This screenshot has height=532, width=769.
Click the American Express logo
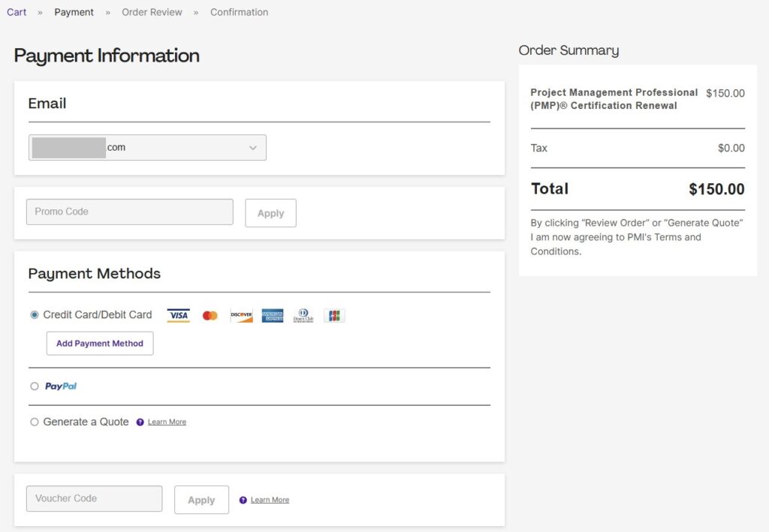273,315
